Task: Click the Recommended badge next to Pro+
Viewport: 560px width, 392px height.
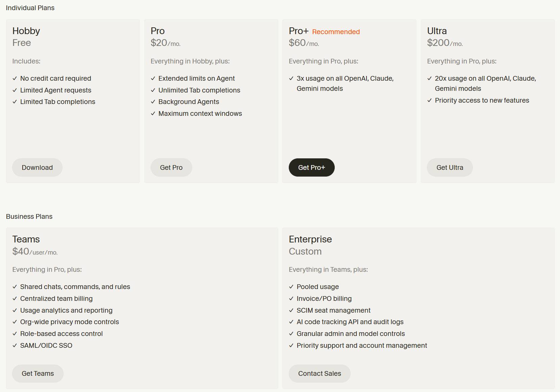Action: coord(335,32)
